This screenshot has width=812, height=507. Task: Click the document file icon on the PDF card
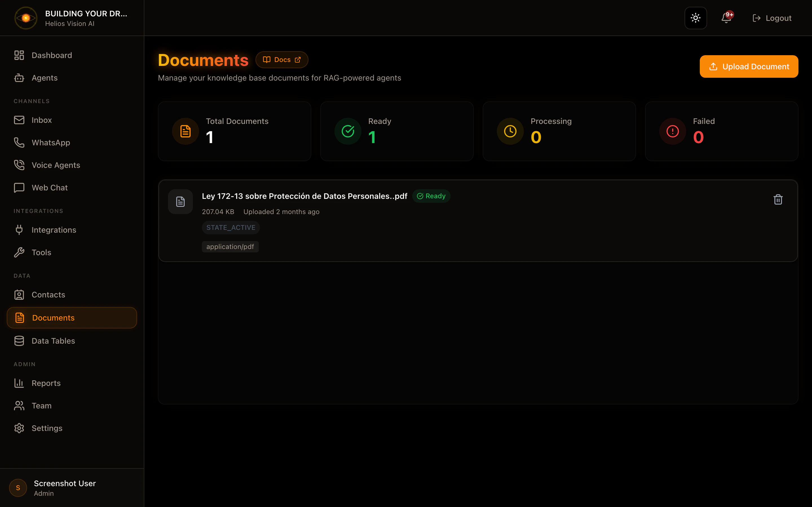180,201
